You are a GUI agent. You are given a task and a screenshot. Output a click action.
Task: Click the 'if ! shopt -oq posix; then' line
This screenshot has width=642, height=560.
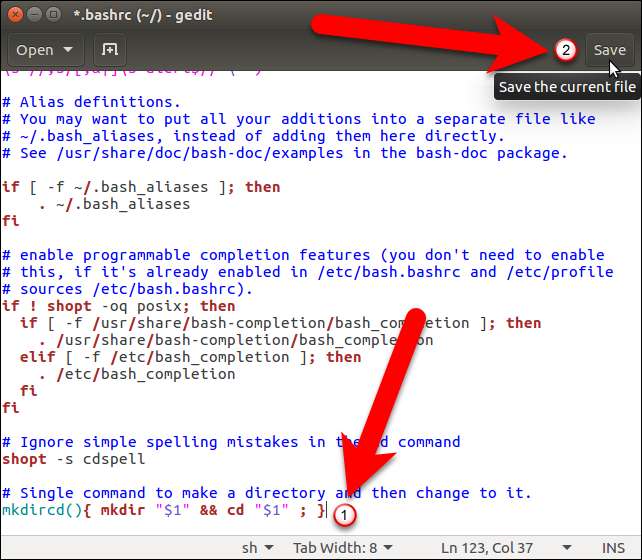coord(118,306)
